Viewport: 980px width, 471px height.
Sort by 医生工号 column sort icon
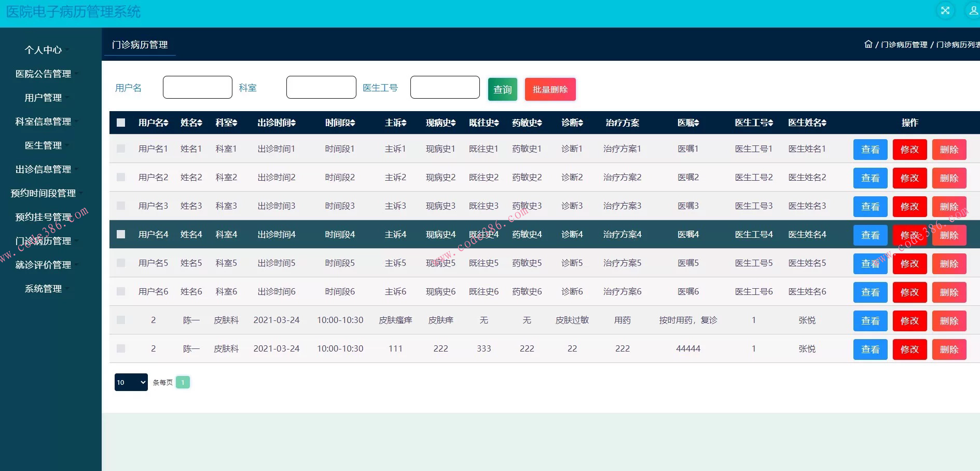tap(770, 123)
